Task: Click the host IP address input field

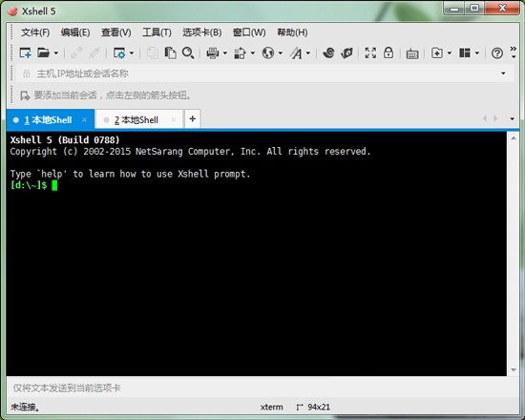Action: pos(264,73)
